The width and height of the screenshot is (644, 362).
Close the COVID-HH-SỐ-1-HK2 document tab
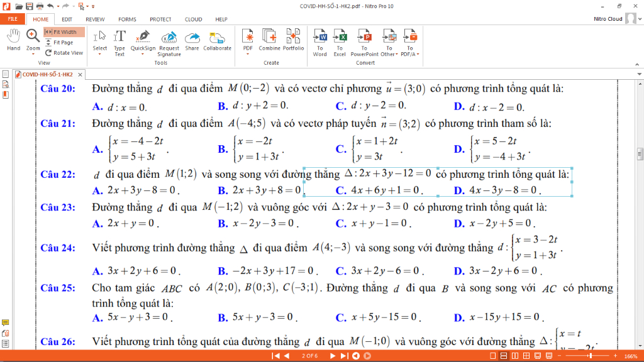click(80, 74)
